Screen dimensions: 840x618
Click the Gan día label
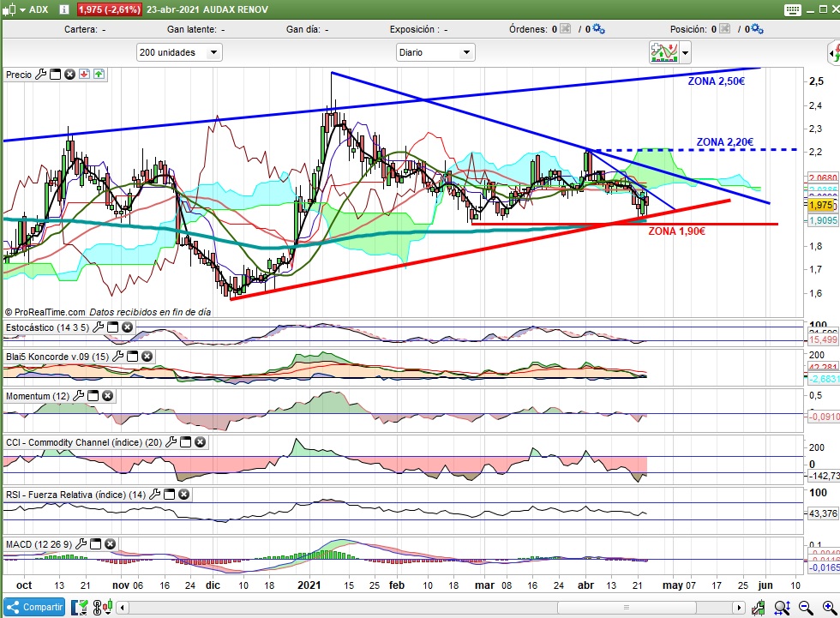tap(303, 29)
